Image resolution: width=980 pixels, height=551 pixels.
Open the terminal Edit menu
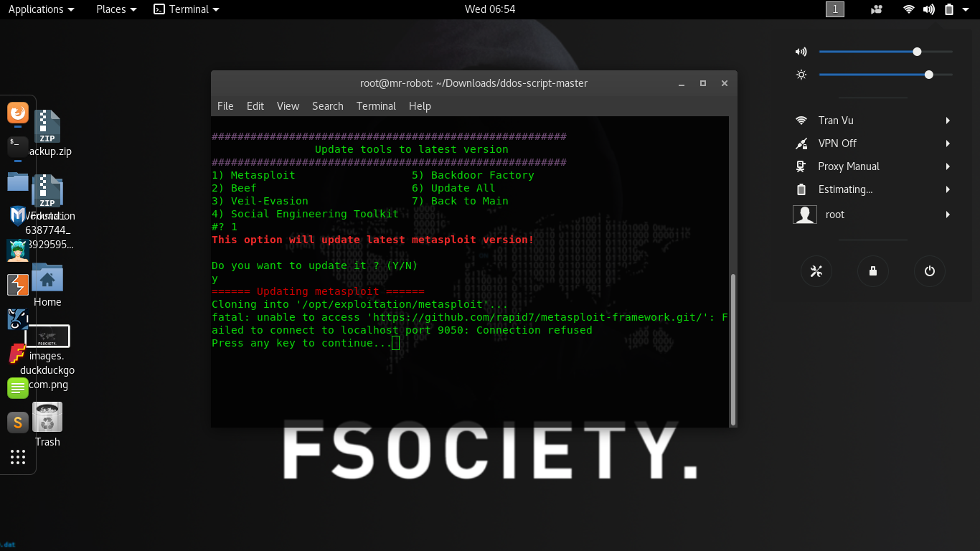(x=255, y=105)
